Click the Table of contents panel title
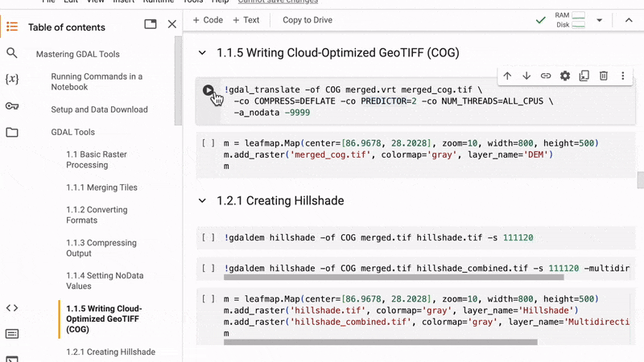Image resolution: width=644 pixels, height=362 pixels. pyautogui.click(x=67, y=27)
